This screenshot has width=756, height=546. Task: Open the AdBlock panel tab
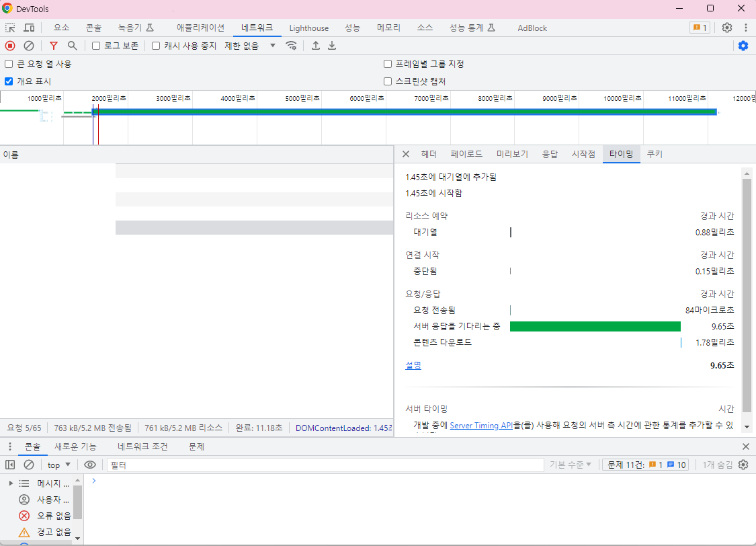[x=532, y=28]
